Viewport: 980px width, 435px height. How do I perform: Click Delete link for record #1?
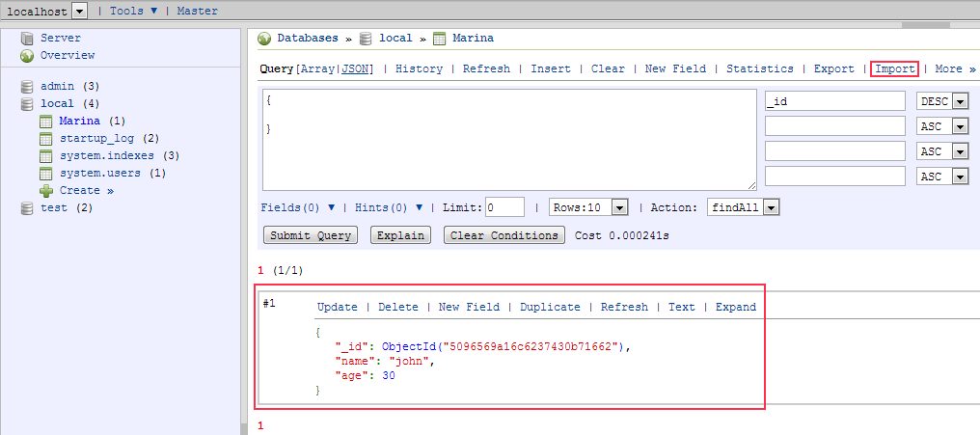(397, 307)
